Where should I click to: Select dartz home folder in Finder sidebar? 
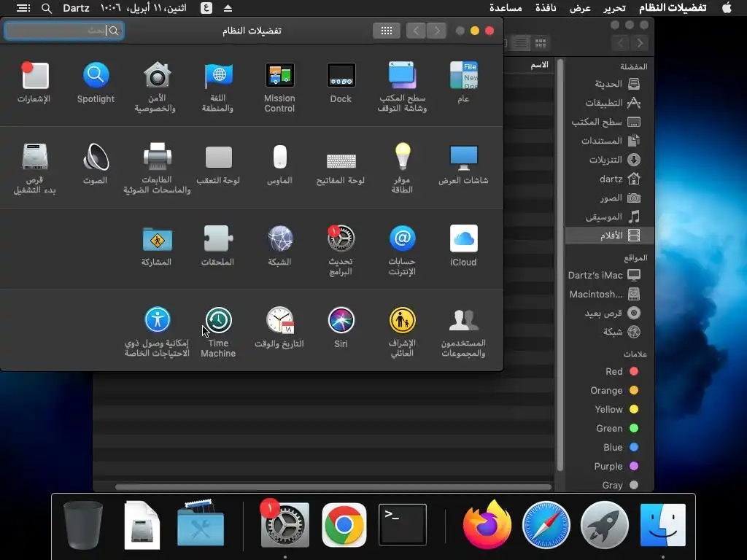click(610, 179)
